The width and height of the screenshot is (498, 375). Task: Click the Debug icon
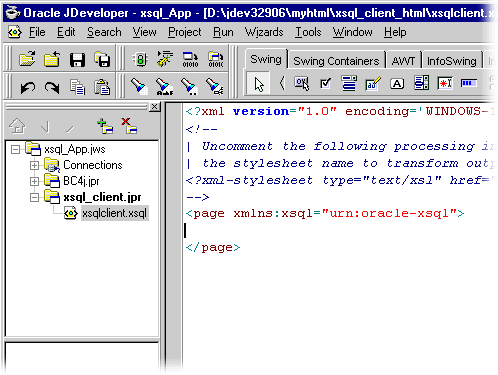[x=165, y=59]
